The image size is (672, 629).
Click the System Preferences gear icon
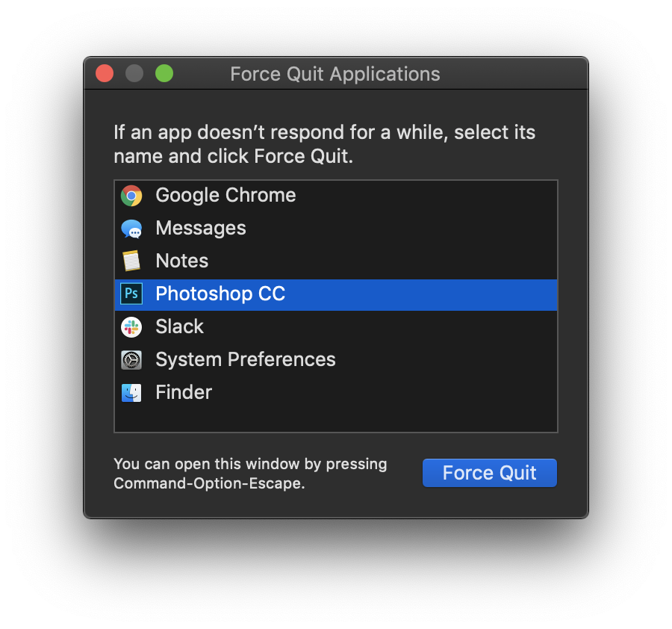(131, 360)
